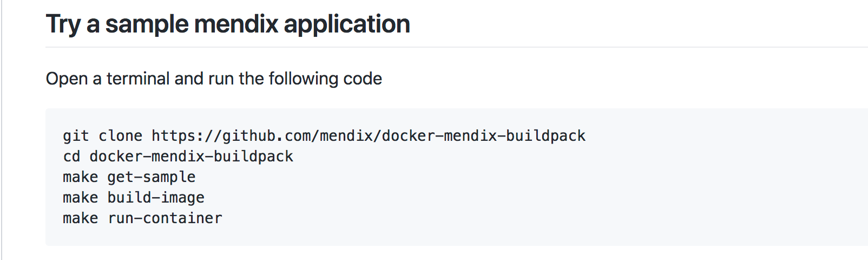
Task: Click the horizontal divider under the heading
Action: click(457, 47)
